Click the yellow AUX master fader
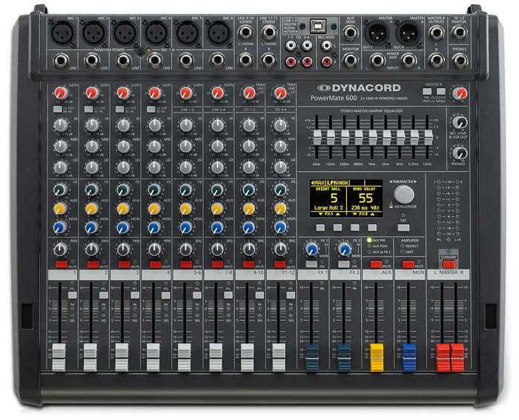Viewport: 519px width, 420px height. click(x=377, y=358)
